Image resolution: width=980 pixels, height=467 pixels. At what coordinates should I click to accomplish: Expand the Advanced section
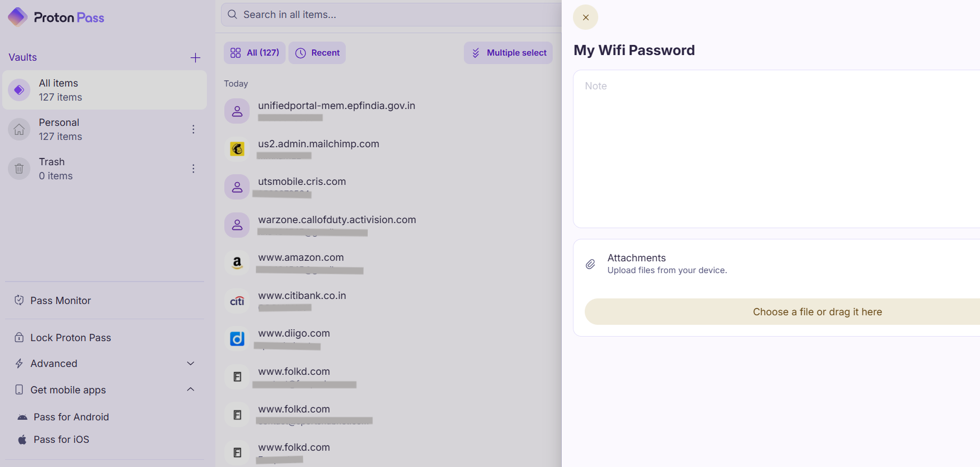105,364
